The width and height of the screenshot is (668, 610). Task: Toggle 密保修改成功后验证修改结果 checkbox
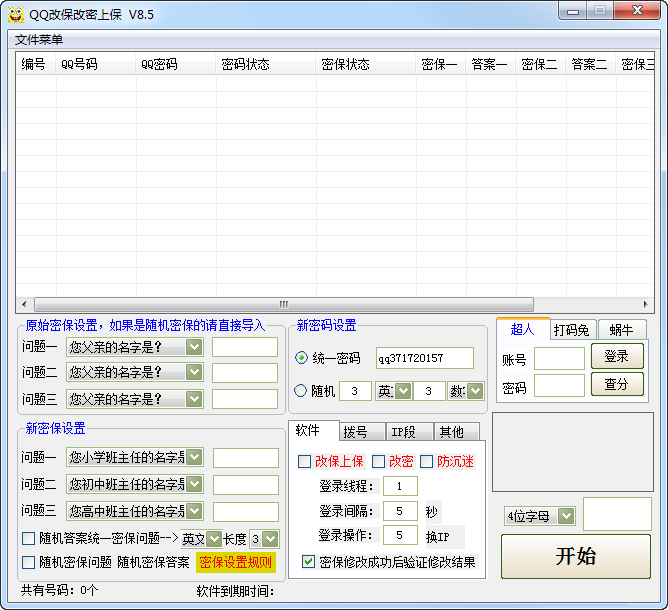[x=308, y=562]
